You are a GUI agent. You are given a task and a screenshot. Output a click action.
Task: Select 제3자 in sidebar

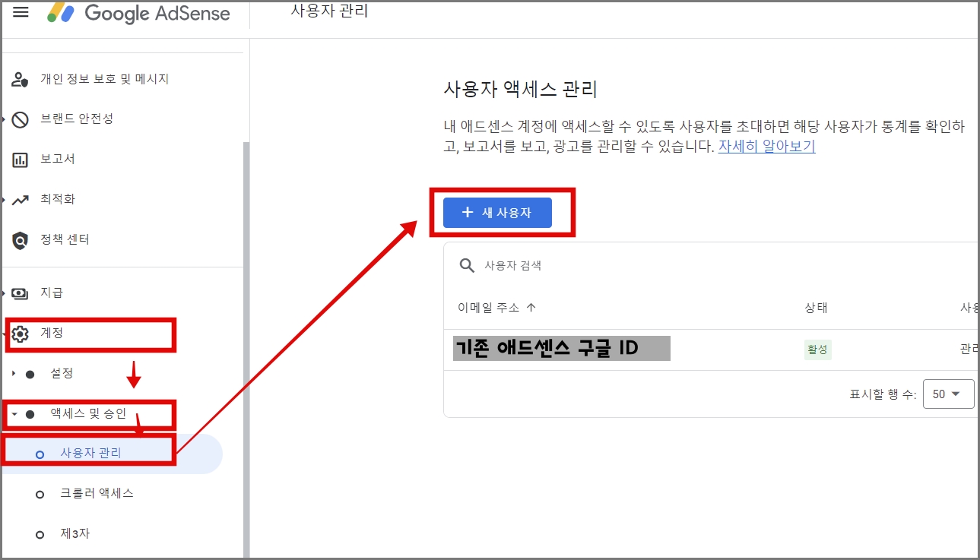click(75, 534)
